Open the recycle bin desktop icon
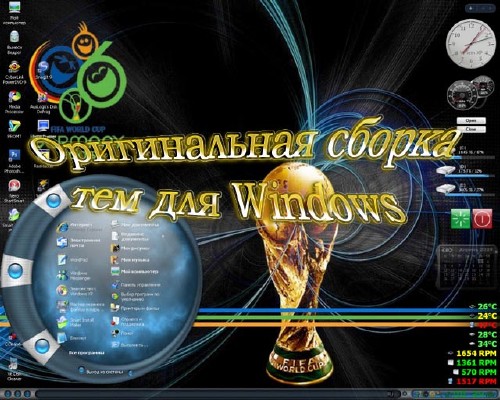This screenshot has height=400, width=500. (14, 42)
